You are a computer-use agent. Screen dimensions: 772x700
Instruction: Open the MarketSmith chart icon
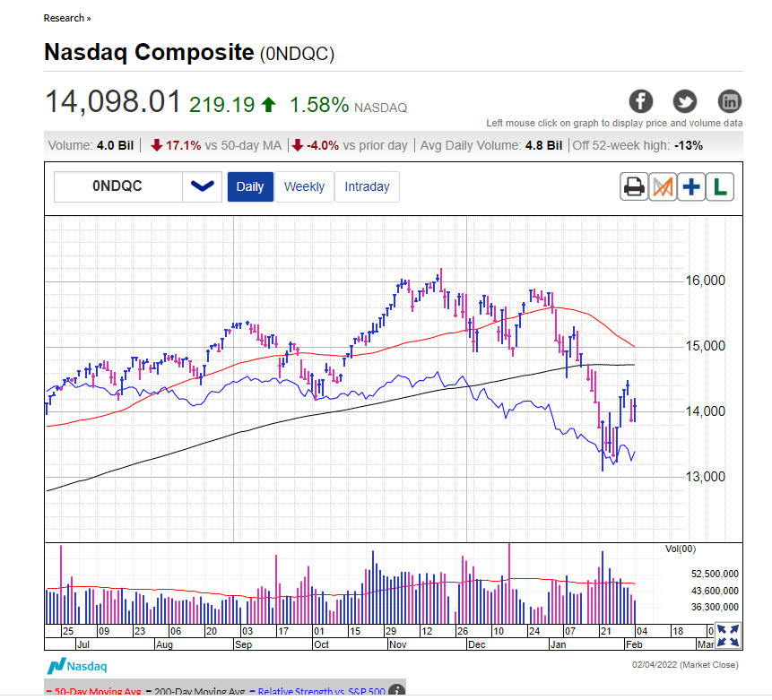pos(663,187)
